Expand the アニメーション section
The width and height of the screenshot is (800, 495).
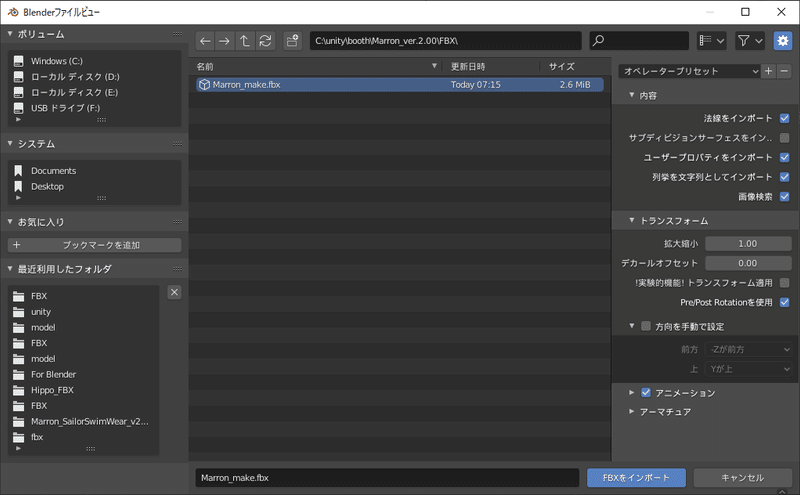632,392
